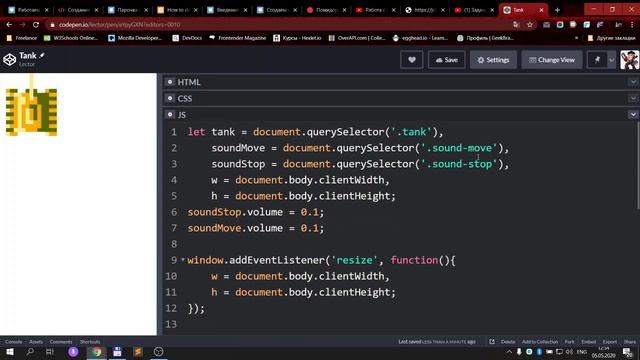Close the active Tank tab
This screenshot has width=640, height=360.
(541, 10)
